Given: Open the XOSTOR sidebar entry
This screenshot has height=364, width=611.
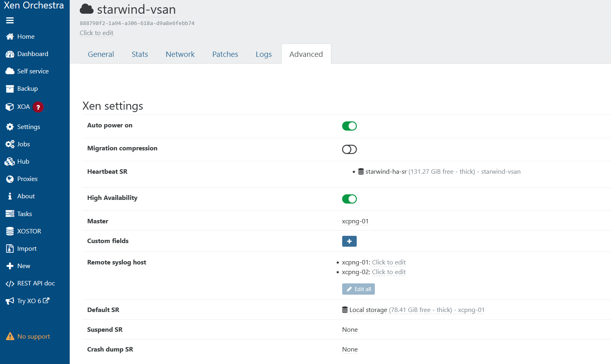Looking at the screenshot, I should point(29,231).
